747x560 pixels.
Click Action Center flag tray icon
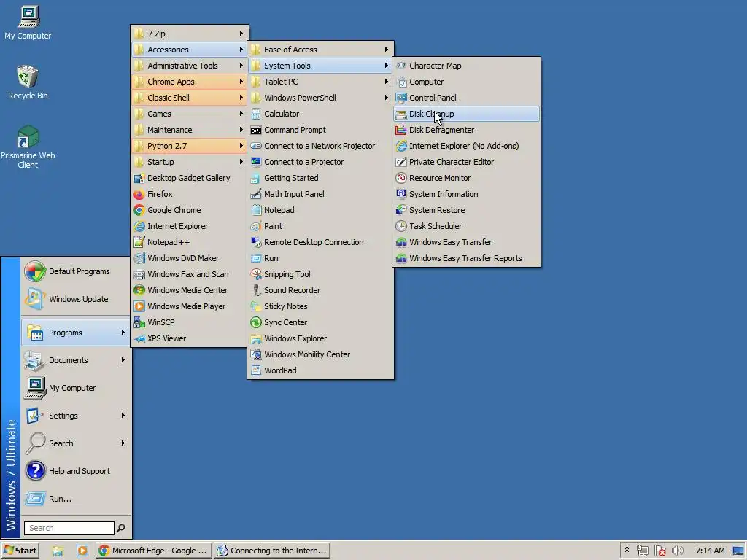pyautogui.click(x=659, y=551)
